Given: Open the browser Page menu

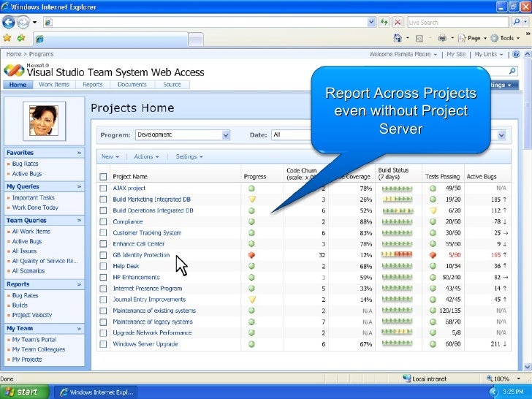Looking at the screenshot, I should pyautogui.click(x=473, y=38).
